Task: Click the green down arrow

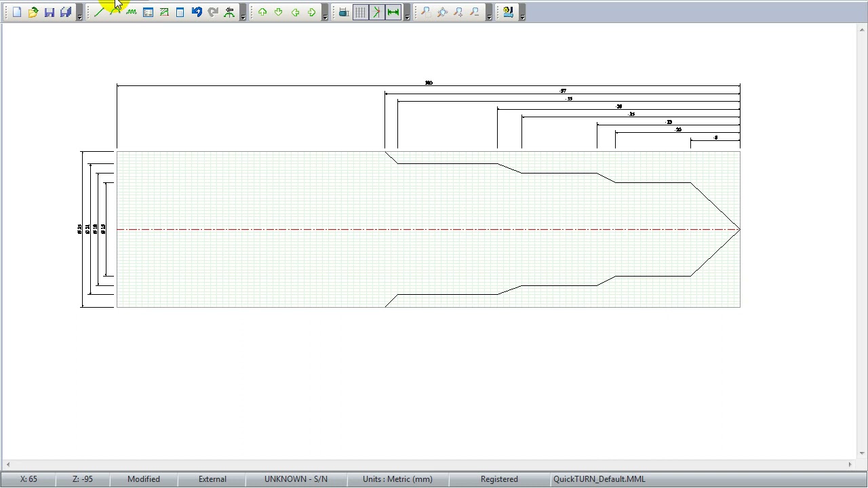Action: pyautogui.click(x=279, y=12)
